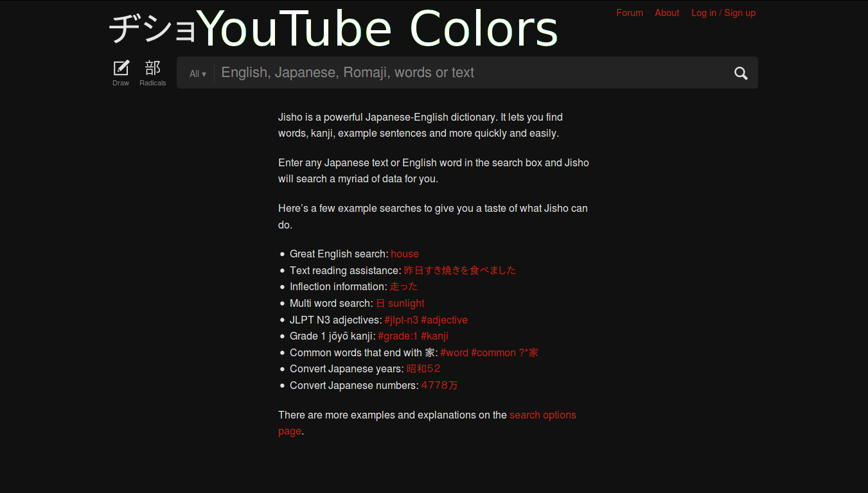Image resolution: width=868 pixels, height=493 pixels.
Task: Click 'Multi word search:' label text
Action: tap(332, 304)
